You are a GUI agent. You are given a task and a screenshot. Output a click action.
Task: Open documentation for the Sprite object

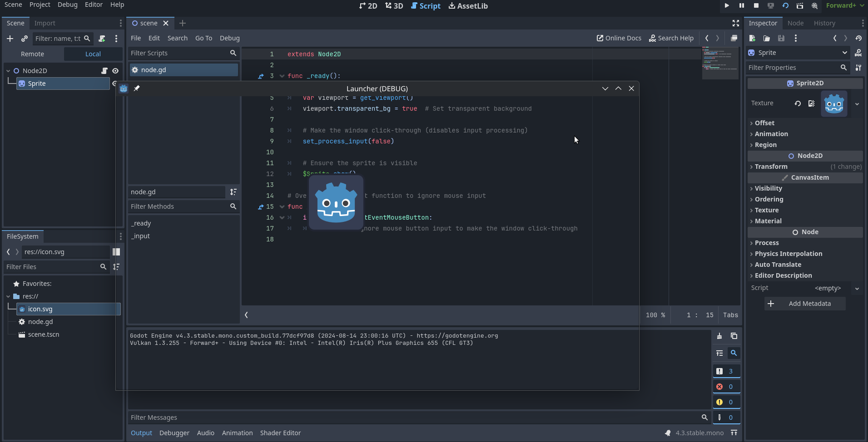(858, 53)
